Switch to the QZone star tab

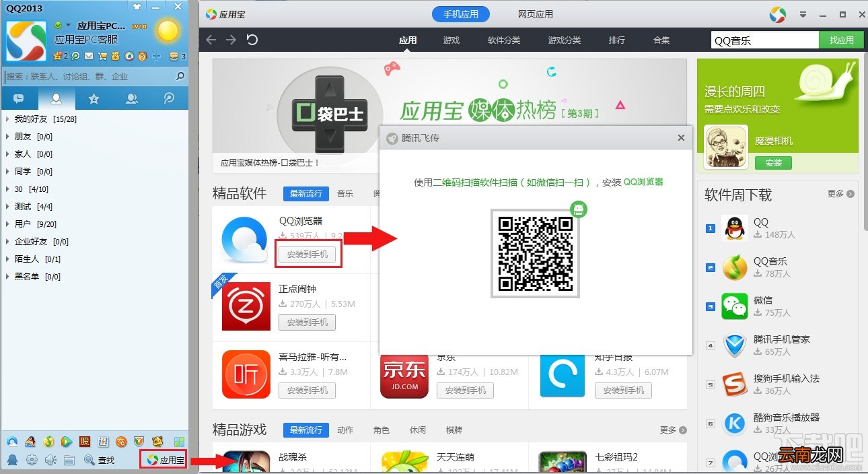pyautogui.click(x=94, y=99)
